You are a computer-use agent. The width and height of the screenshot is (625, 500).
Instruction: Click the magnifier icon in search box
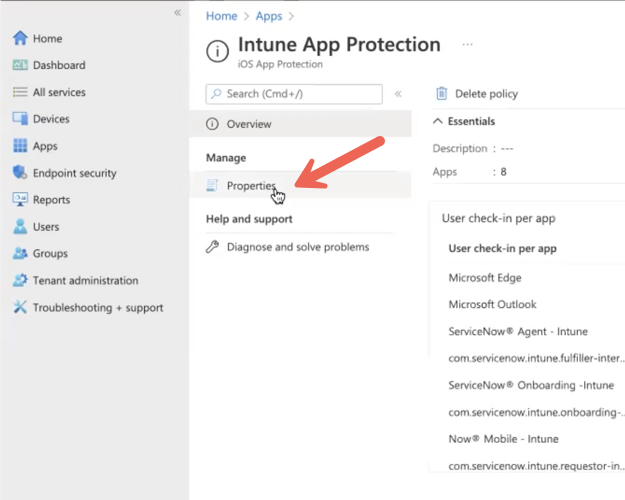[216, 94]
